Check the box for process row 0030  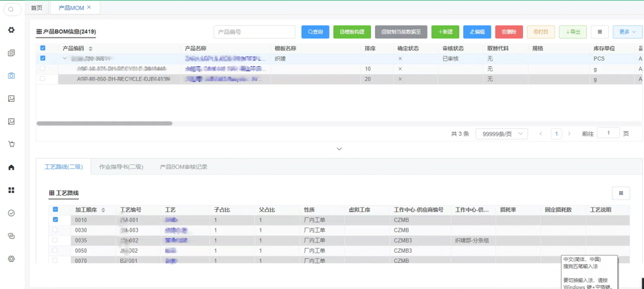tap(55, 230)
